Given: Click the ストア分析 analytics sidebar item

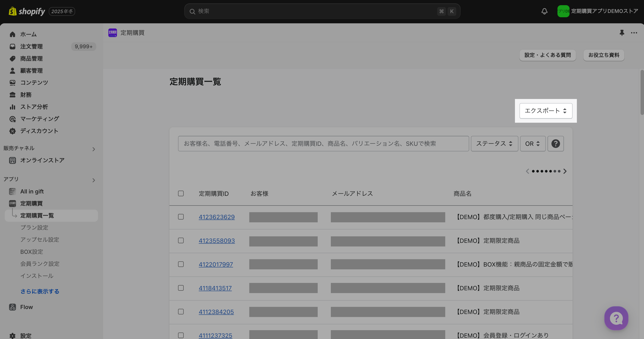Looking at the screenshot, I should [x=34, y=107].
